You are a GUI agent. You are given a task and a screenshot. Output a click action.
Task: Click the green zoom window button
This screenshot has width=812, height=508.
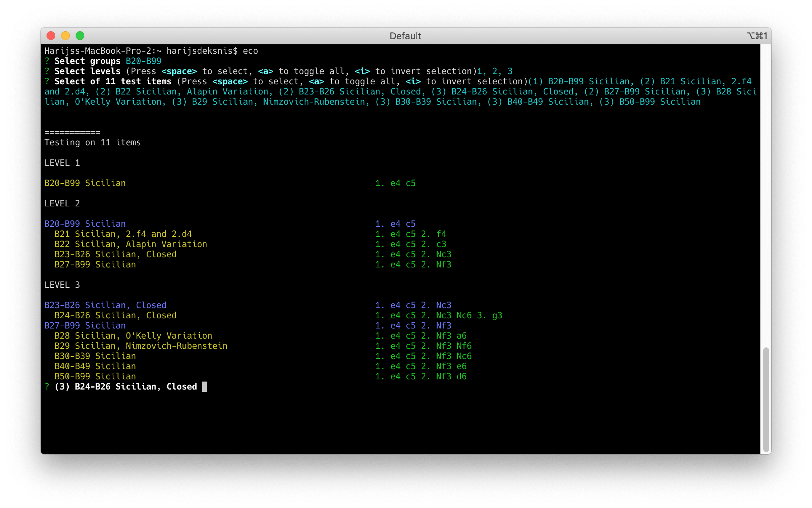point(80,36)
